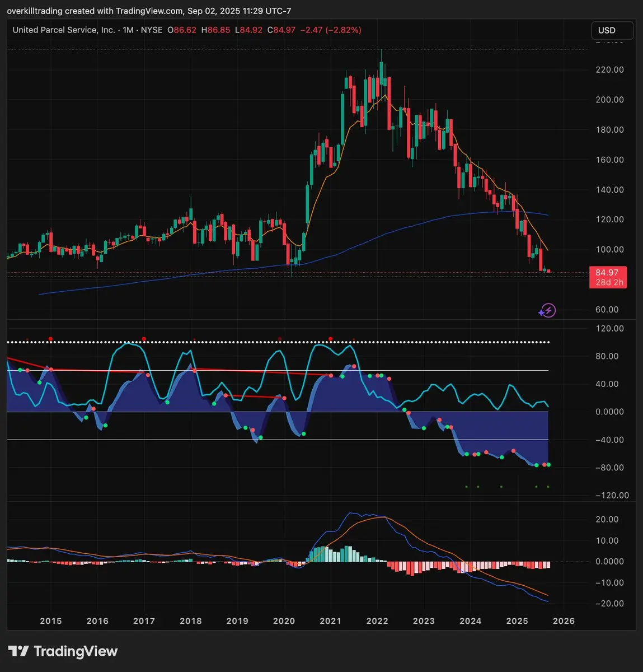Click the open value O86.62
The height and width of the screenshot is (672, 643).
(182, 30)
